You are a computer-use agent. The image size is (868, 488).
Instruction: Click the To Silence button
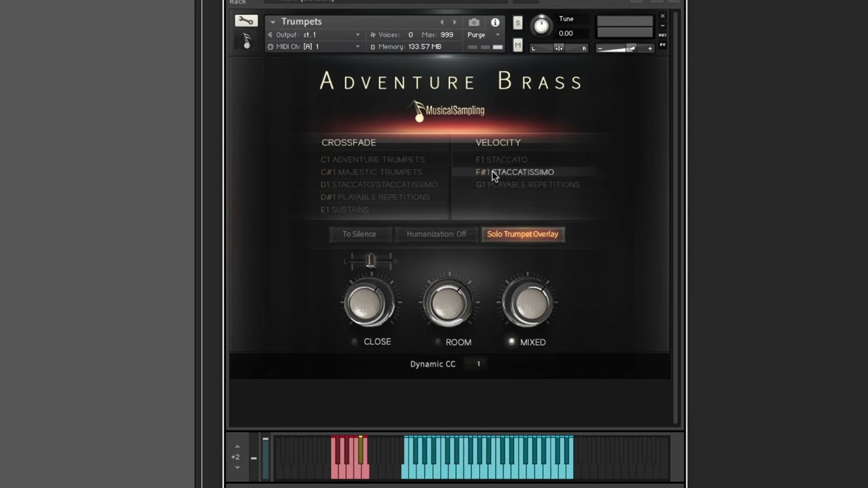coord(359,235)
